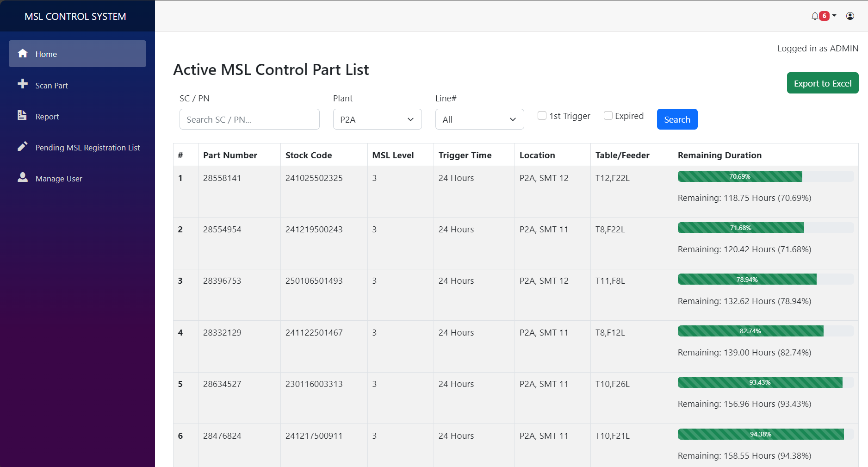Click the Manage User person icon
The image size is (868, 467).
tap(23, 178)
